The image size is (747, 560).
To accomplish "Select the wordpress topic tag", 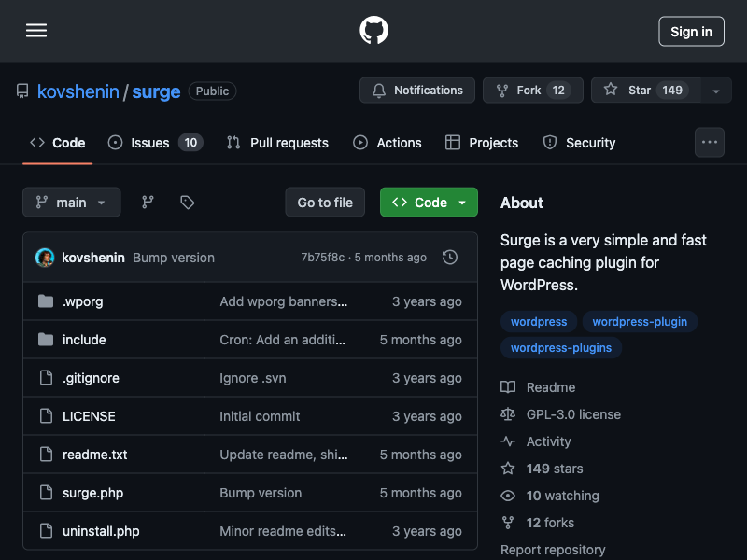I will [539, 322].
